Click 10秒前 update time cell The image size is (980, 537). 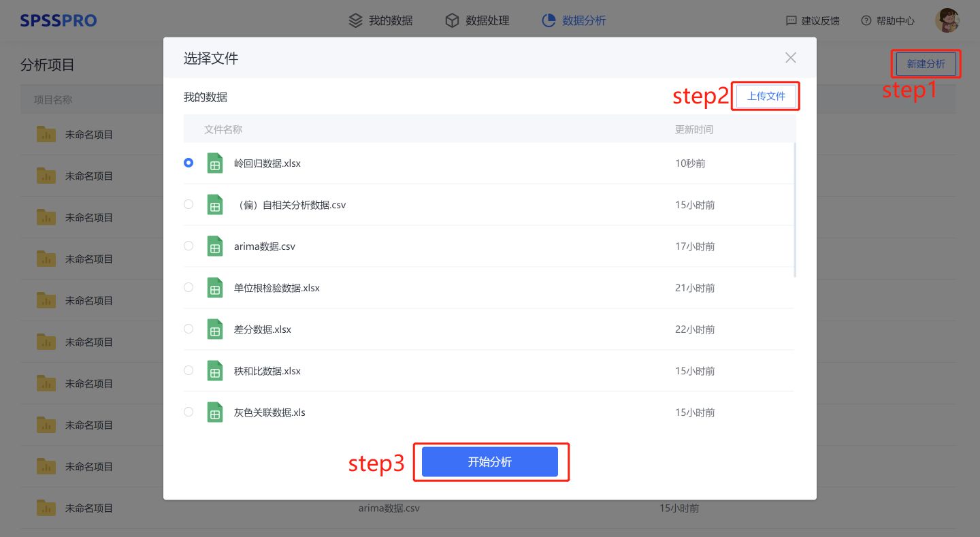pos(690,163)
